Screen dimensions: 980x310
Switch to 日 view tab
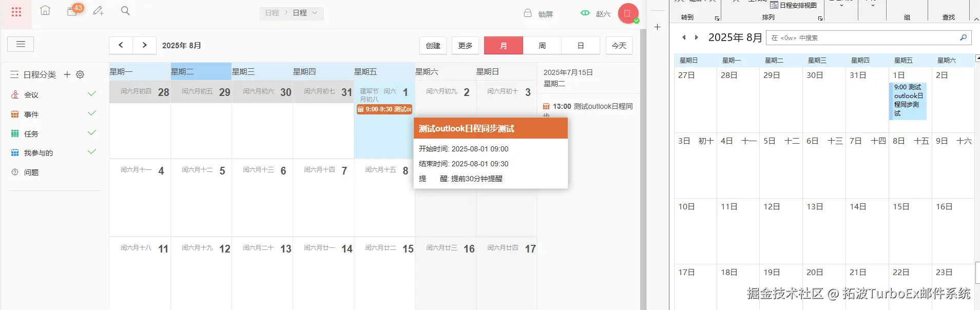(581, 45)
